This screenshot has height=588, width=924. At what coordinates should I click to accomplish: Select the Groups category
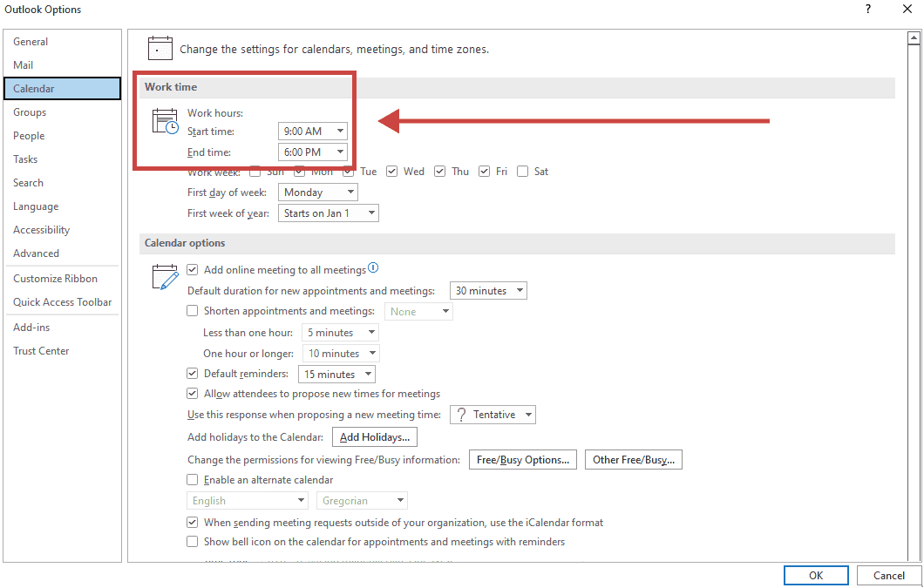(62, 112)
